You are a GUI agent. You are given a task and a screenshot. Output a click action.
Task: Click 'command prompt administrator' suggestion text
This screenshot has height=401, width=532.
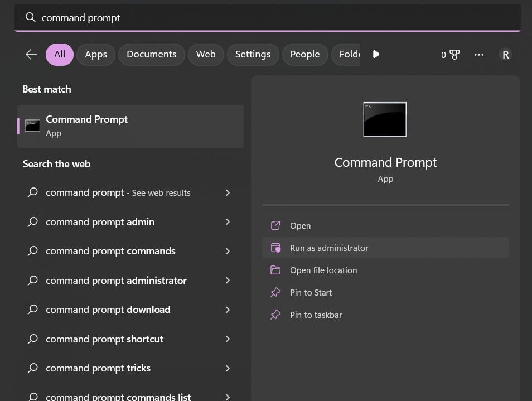pos(116,281)
